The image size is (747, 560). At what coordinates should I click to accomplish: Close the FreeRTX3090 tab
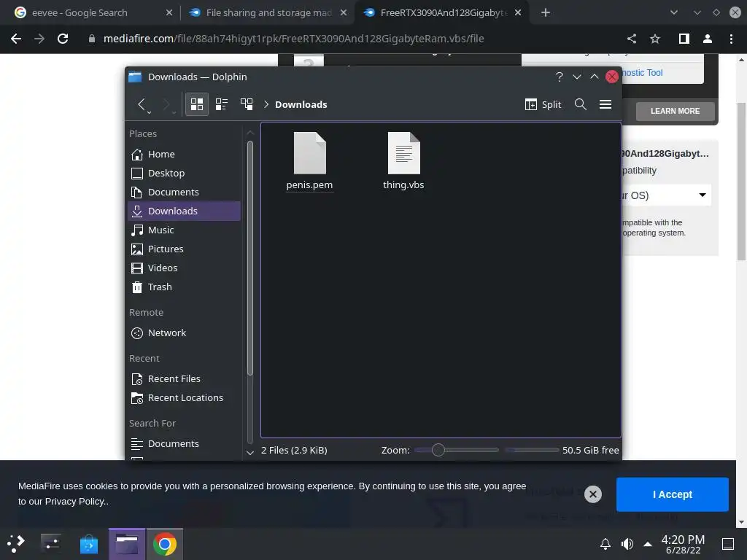(518, 13)
